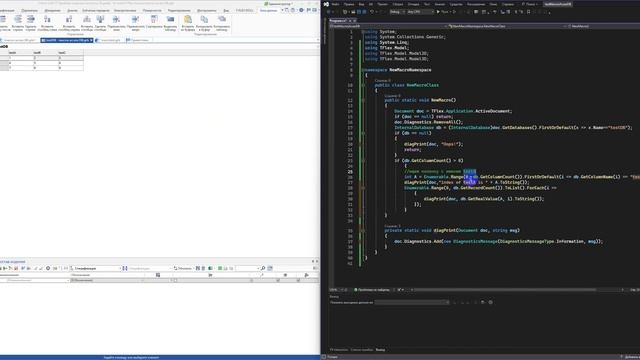Click the Start debugging button
The height and width of the screenshot is (360, 640).
pos(442,12)
